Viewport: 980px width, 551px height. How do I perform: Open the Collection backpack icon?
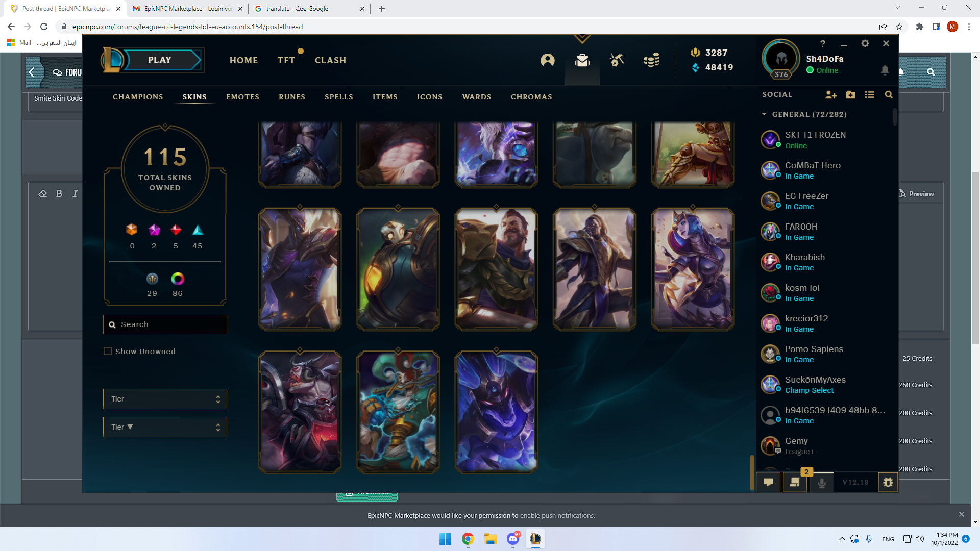point(582,60)
